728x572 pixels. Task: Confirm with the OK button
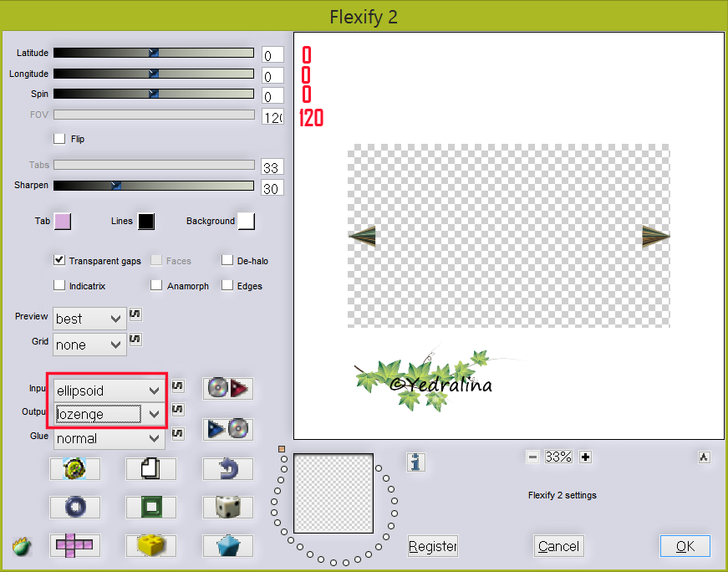coord(685,546)
